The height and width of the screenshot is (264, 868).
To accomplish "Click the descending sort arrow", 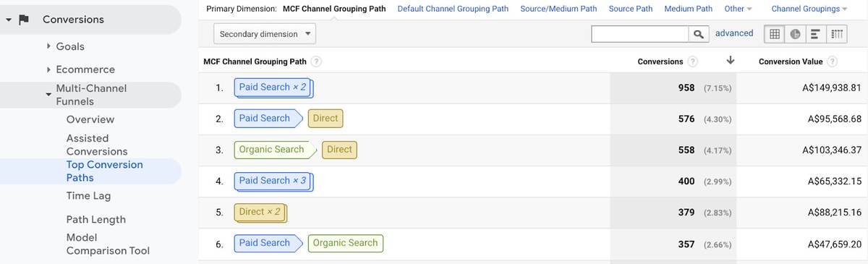I will (x=731, y=61).
